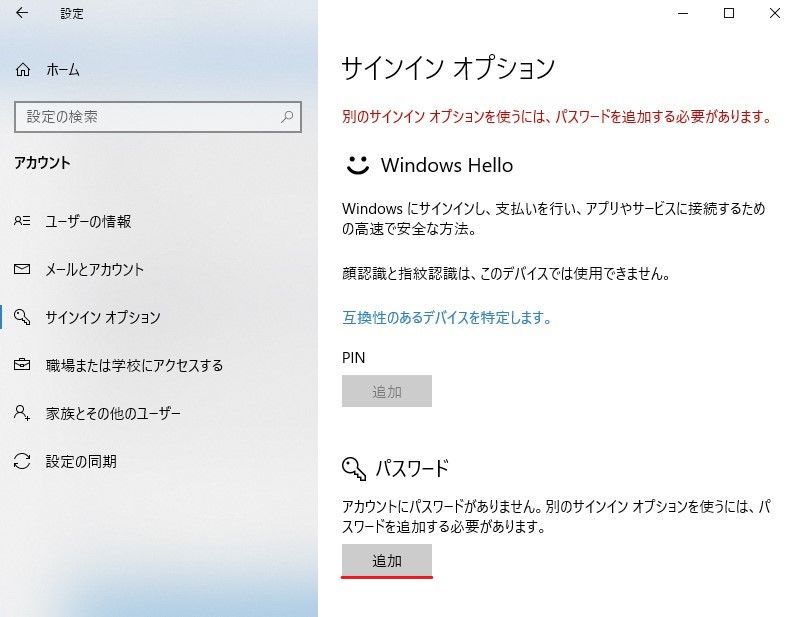The image size is (794, 617).
Task: Focus the 設定の検索 search box
Action: tap(158, 117)
